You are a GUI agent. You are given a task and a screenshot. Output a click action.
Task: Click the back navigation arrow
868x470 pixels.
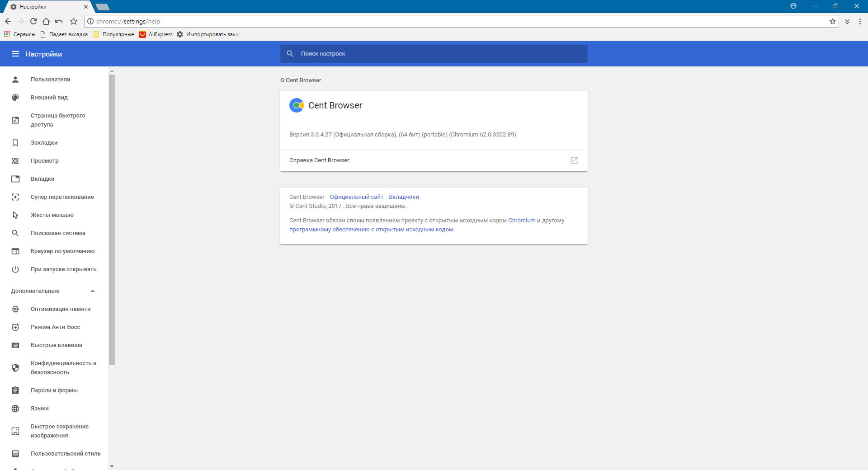8,21
